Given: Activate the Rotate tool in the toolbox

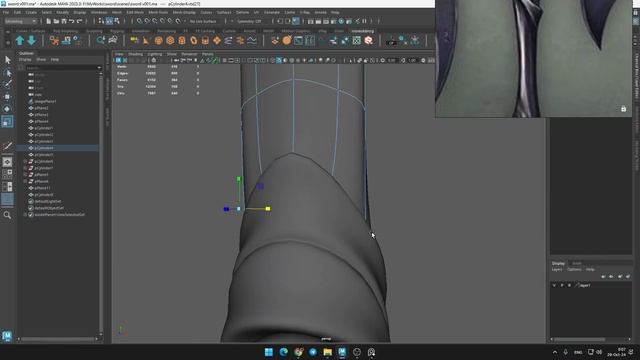Looking at the screenshot, I should [7, 109].
